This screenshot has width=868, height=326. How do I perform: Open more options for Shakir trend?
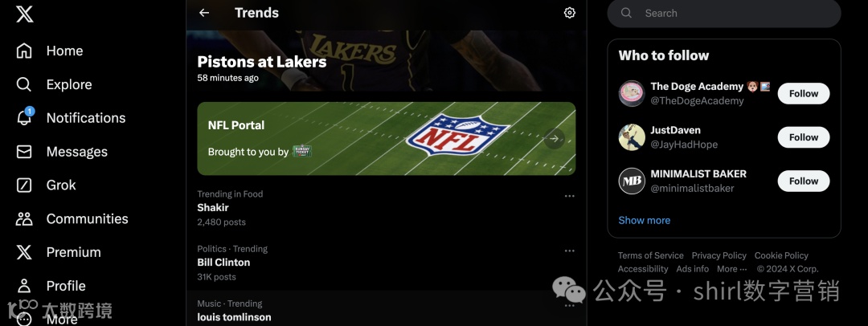[x=569, y=196]
